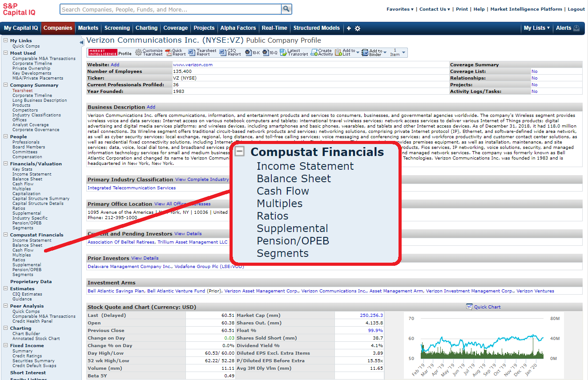
Task: Open the www.verizon.com website link
Action: point(193,65)
